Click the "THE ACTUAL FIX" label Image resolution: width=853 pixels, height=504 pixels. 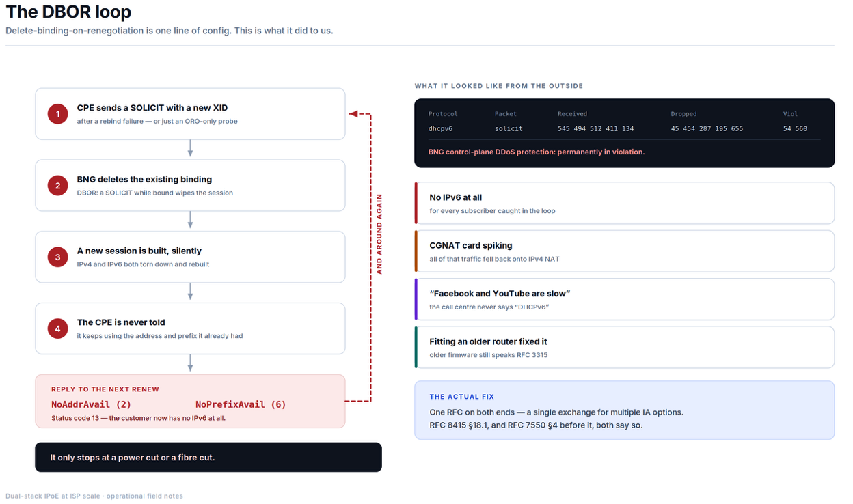coord(462,397)
